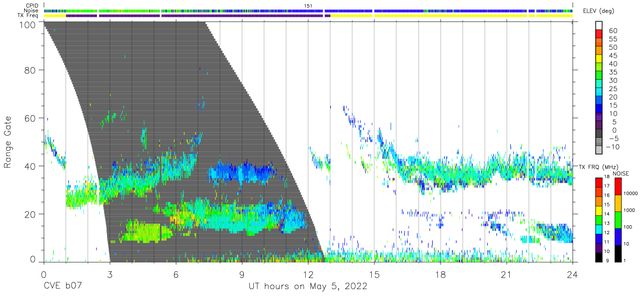The image size is (644, 297).
Task: Click the 'TX FRQ (MHz)' legend title
Action: [598, 167]
